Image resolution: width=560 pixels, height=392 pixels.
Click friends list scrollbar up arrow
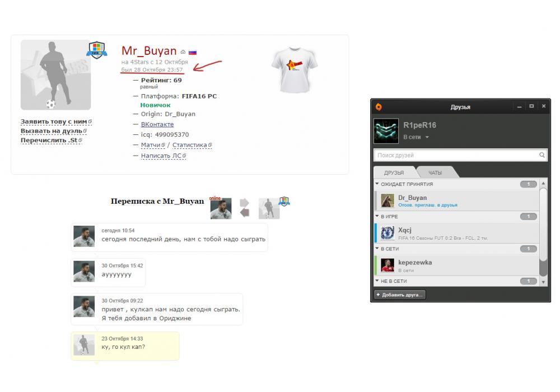click(543, 183)
